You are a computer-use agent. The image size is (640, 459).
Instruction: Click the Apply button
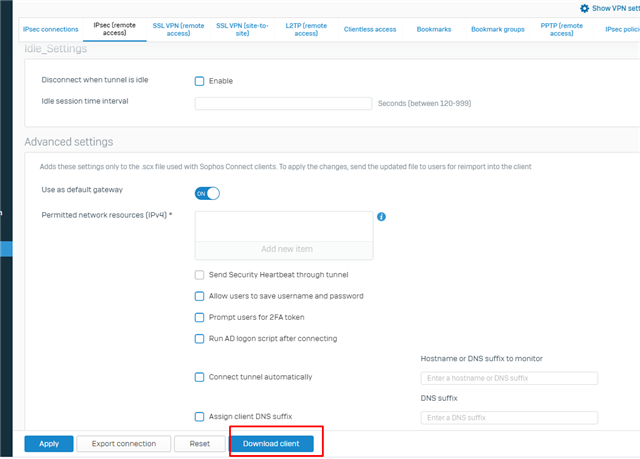[49, 444]
